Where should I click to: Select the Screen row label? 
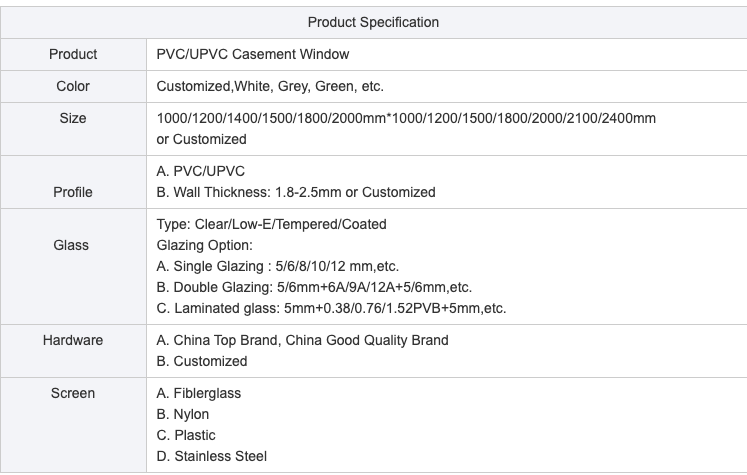pos(73,393)
